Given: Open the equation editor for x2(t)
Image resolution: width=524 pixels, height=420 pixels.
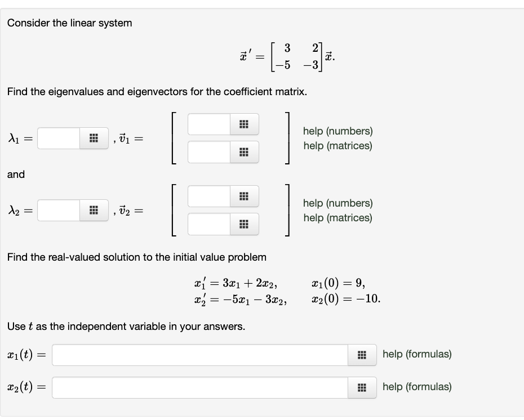Looking at the screenshot, I should click(363, 387).
